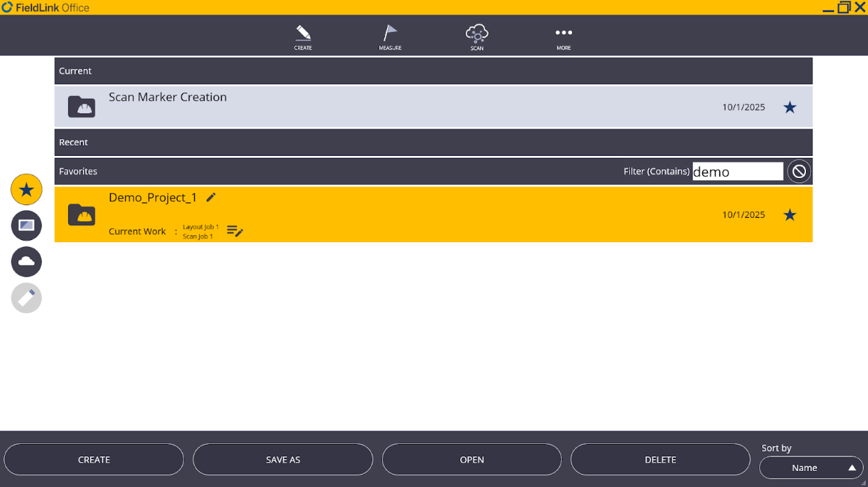Click the grayed-out edit sidebar icon
Viewport: 868px width, 487px height.
pyautogui.click(x=26, y=298)
